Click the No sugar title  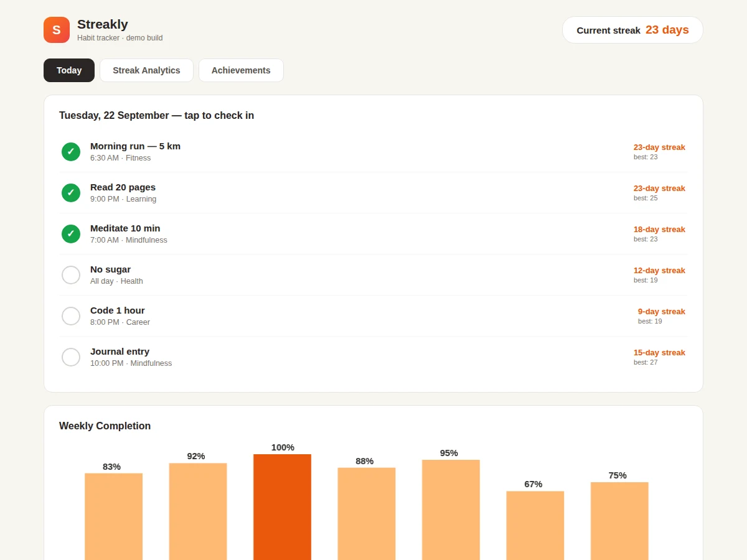click(110, 269)
